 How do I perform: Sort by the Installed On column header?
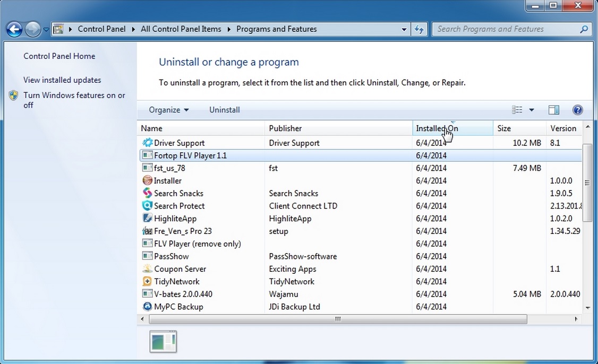(x=452, y=128)
